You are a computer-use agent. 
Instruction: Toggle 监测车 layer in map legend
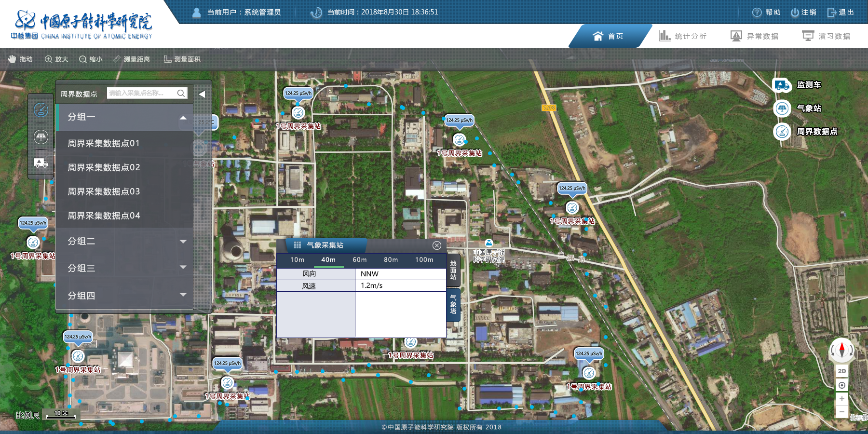coord(798,85)
